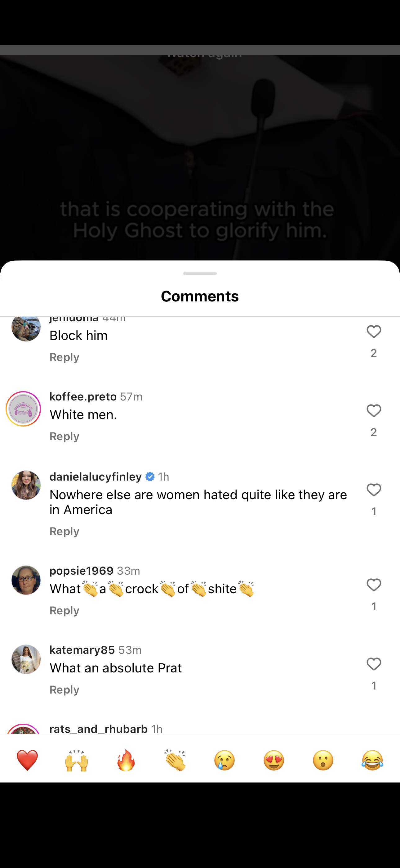
Task: Open popsie1969's profile picture
Action: [x=26, y=580]
